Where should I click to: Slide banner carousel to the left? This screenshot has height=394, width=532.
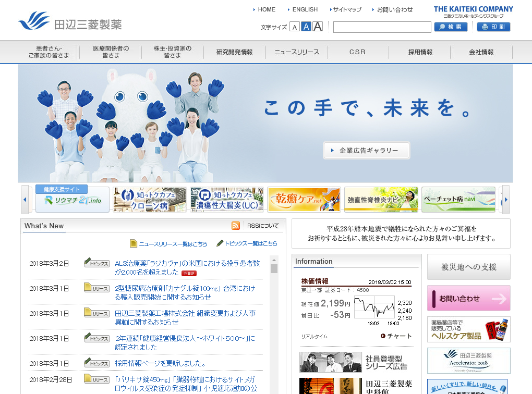(x=25, y=200)
